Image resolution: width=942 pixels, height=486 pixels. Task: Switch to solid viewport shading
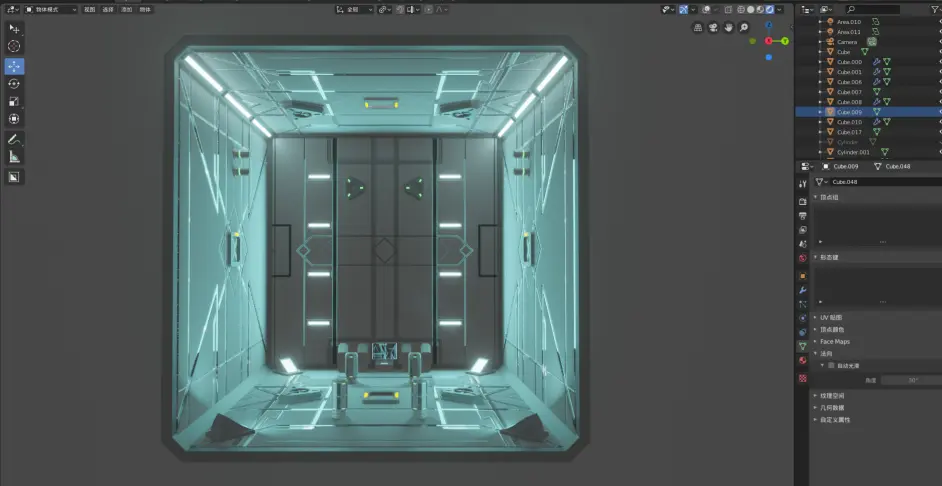750,10
